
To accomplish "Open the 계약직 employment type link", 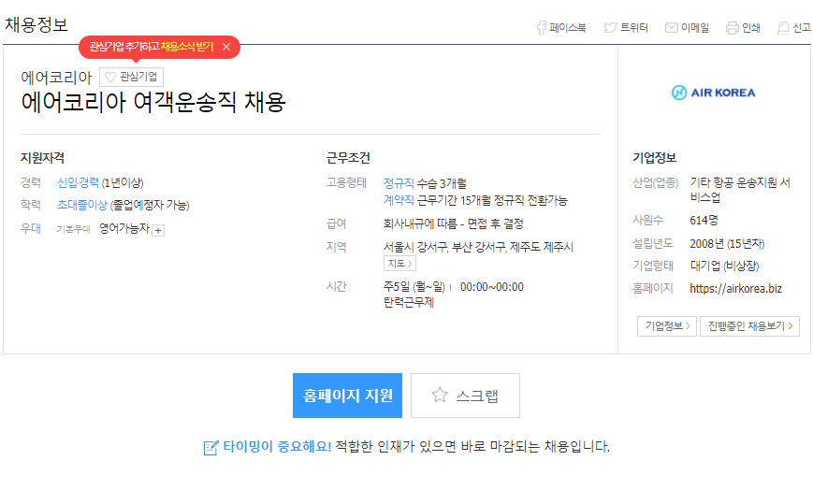I will point(399,200).
